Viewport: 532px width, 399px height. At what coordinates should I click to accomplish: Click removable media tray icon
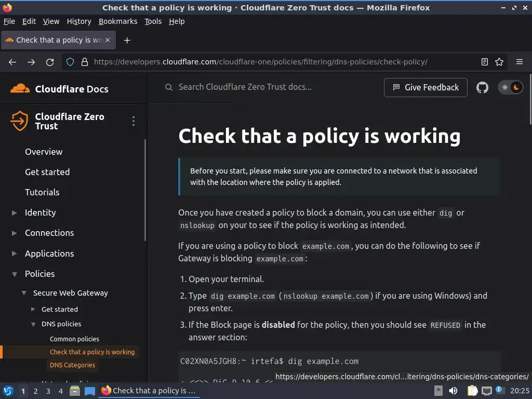click(x=438, y=391)
